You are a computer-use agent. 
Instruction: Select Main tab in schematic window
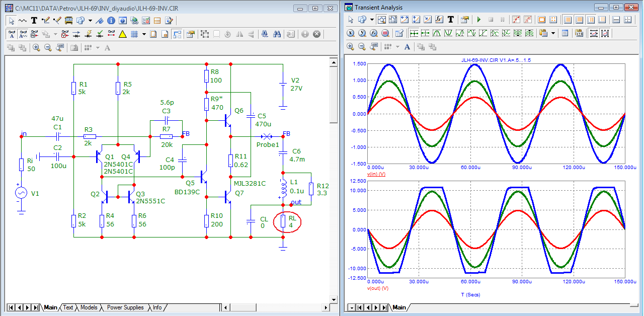click(50, 307)
